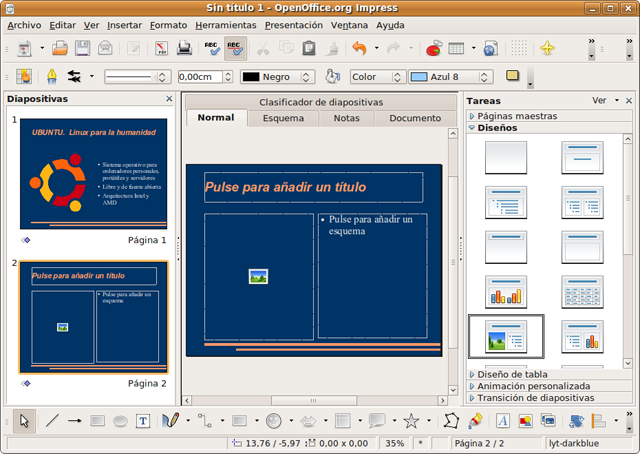Expand the Páginas maestras section
The height and width of the screenshot is (454, 640).
tap(515, 116)
